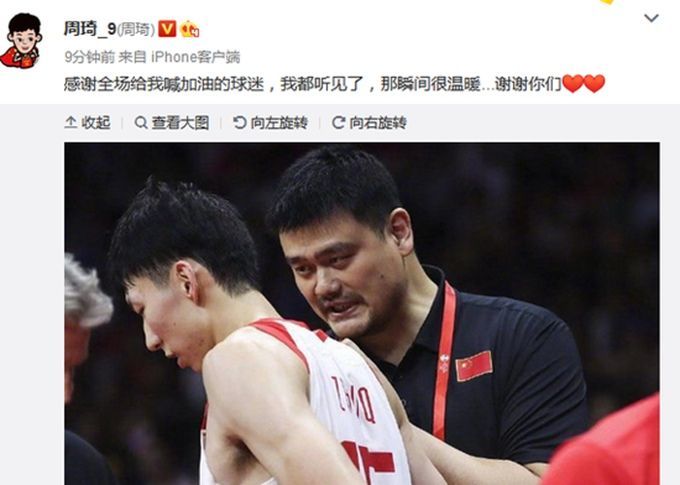The image size is (680, 485).
Task: Open the iPhone客户端 source link
Action: 196,57
